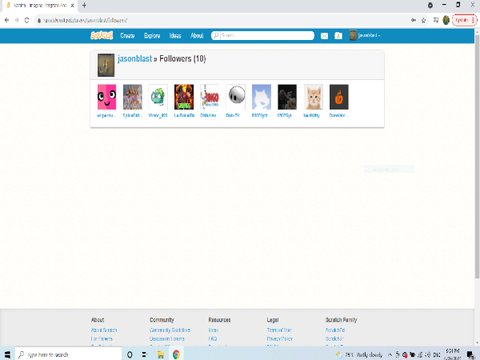Select the gray sphere follower avatar

coord(236,97)
